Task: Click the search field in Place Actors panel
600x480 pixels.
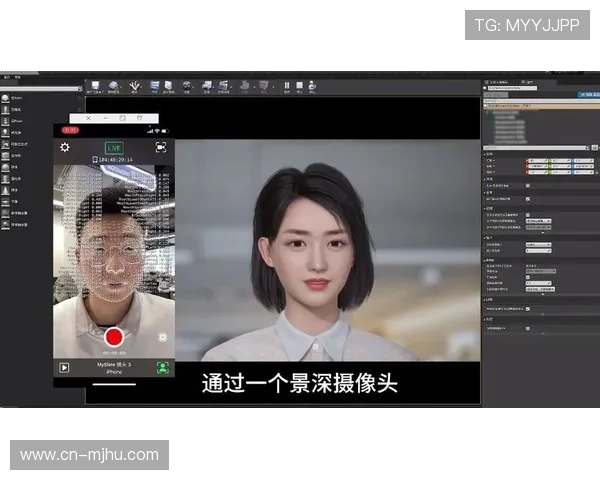Action: 41,89
